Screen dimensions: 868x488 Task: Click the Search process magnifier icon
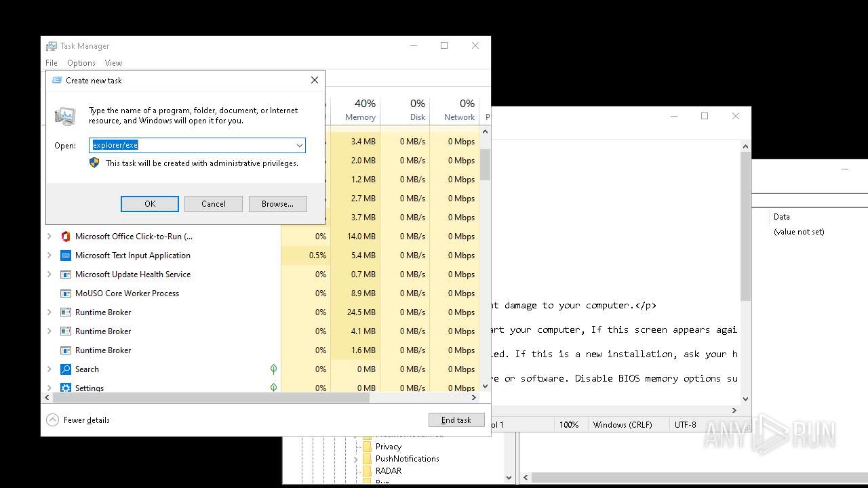point(66,369)
